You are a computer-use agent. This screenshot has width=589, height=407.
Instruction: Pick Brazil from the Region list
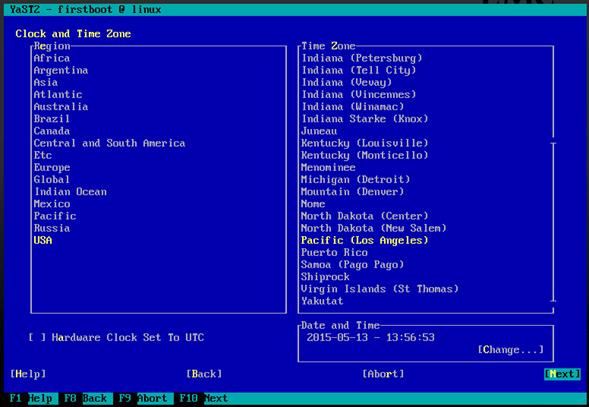pyautogui.click(x=51, y=119)
